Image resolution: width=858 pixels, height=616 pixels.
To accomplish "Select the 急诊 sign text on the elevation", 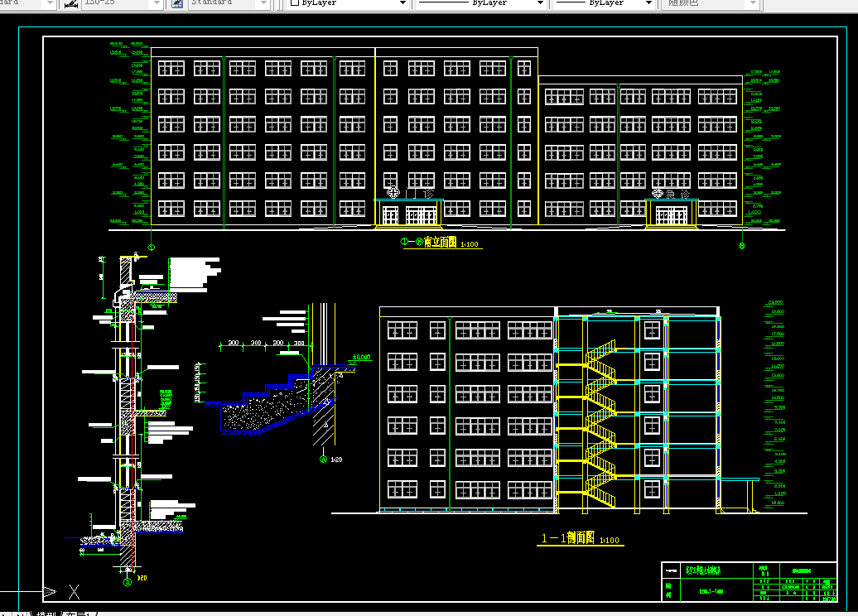I will (678, 195).
